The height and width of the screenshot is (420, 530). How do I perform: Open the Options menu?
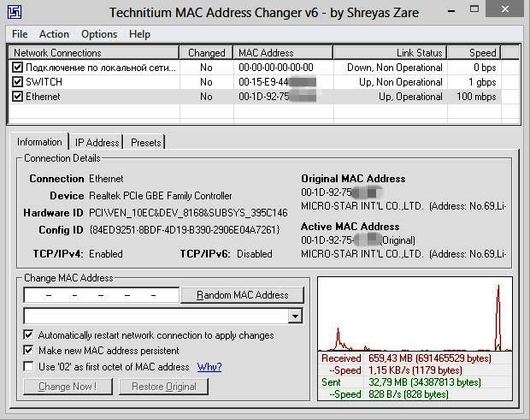click(99, 34)
